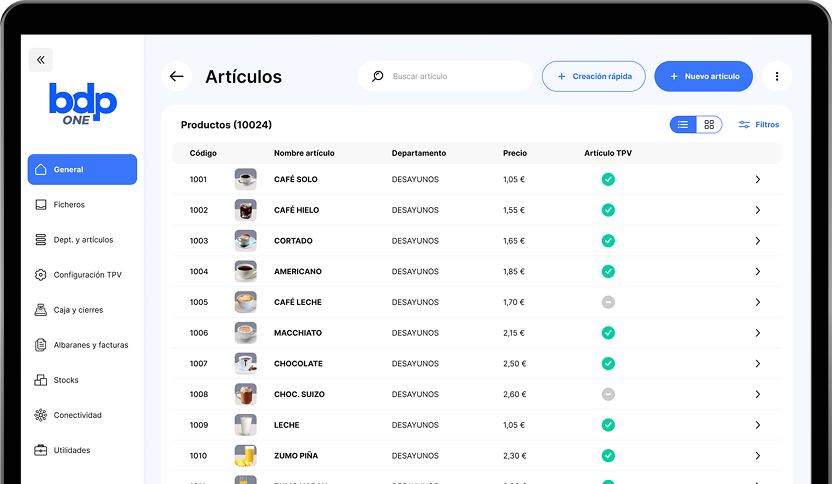Expand the CORTADO row details chevron
Image resolution: width=832 pixels, height=484 pixels.
click(x=757, y=241)
